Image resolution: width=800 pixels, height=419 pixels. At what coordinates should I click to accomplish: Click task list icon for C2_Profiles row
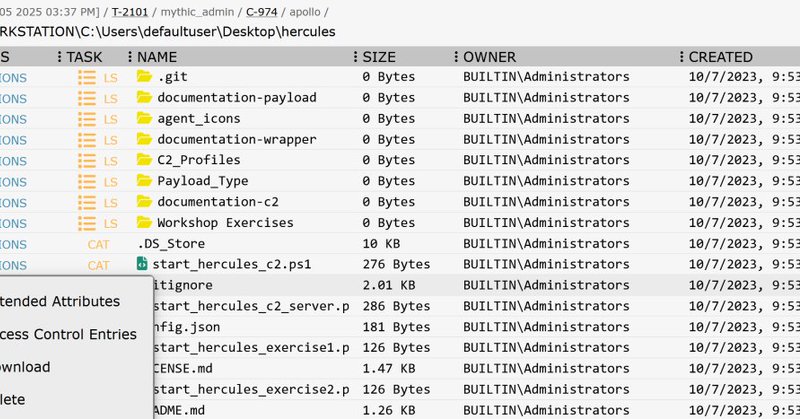pos(87,161)
